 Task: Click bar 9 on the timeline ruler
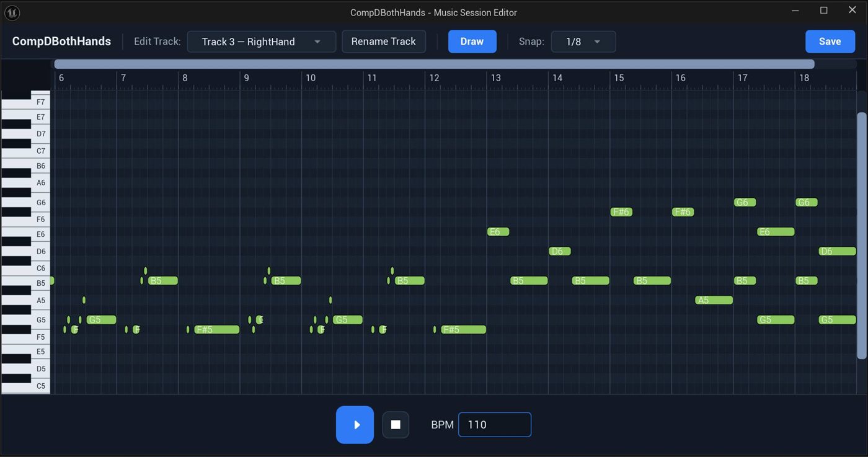tap(247, 78)
